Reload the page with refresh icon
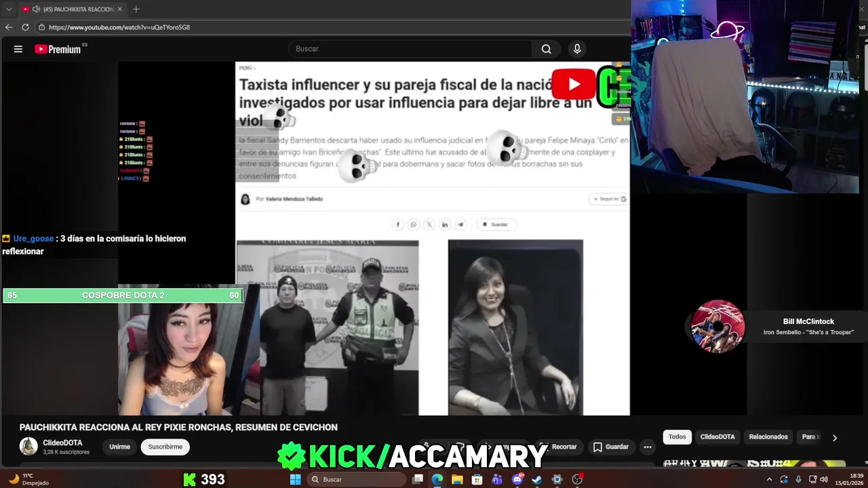868x488 pixels. [x=25, y=27]
